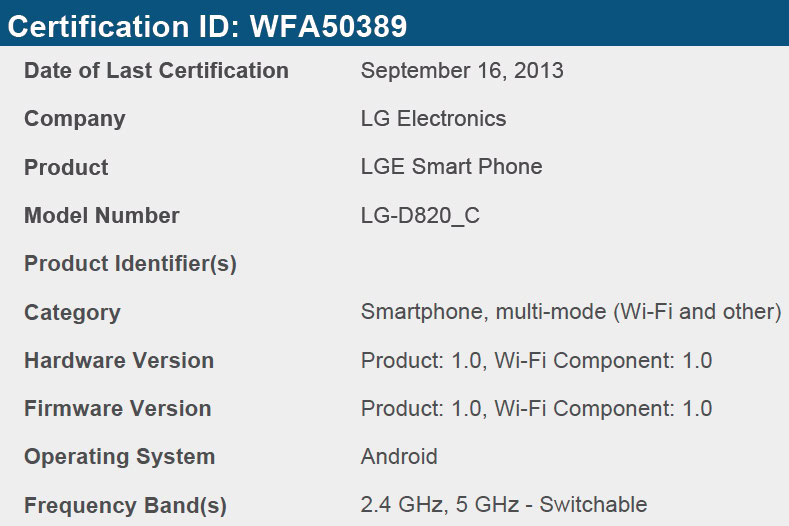Click the Company field label

75,119
